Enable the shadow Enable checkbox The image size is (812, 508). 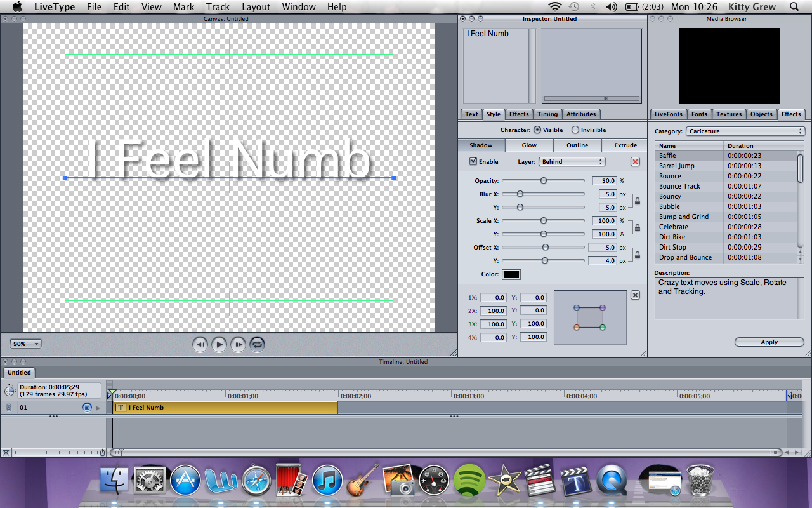tap(472, 161)
